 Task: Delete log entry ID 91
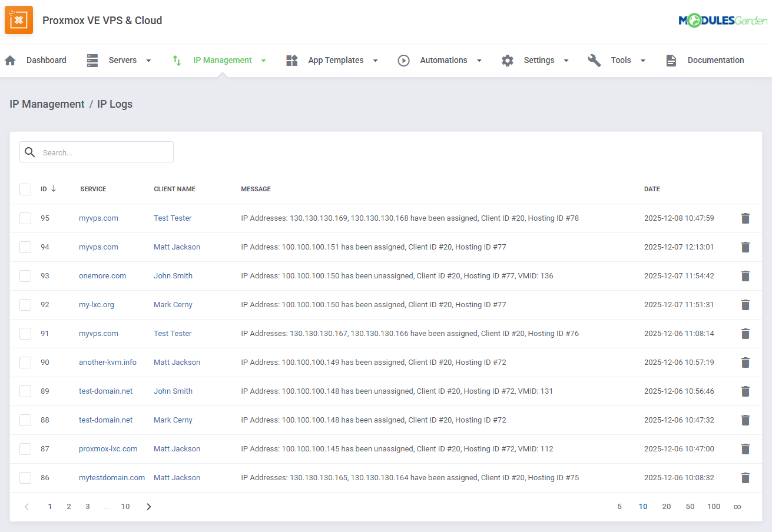746,334
